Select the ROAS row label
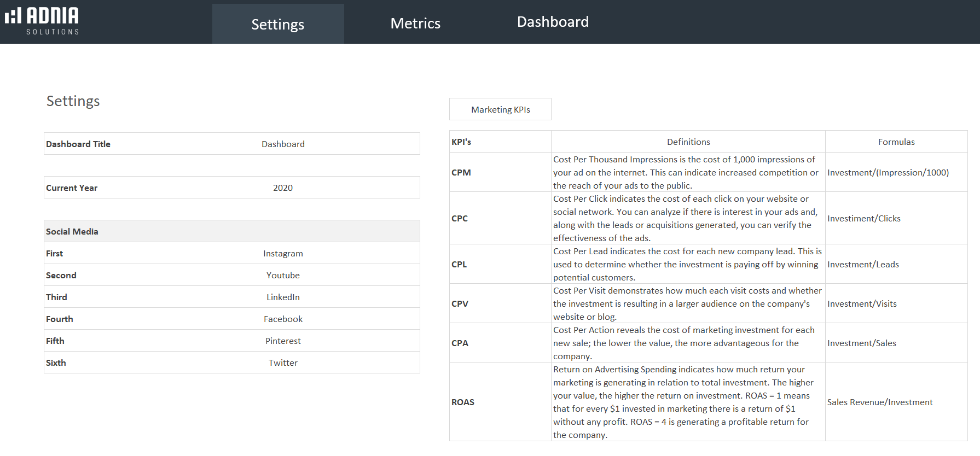Viewport: 980px width, 456px height. click(463, 402)
